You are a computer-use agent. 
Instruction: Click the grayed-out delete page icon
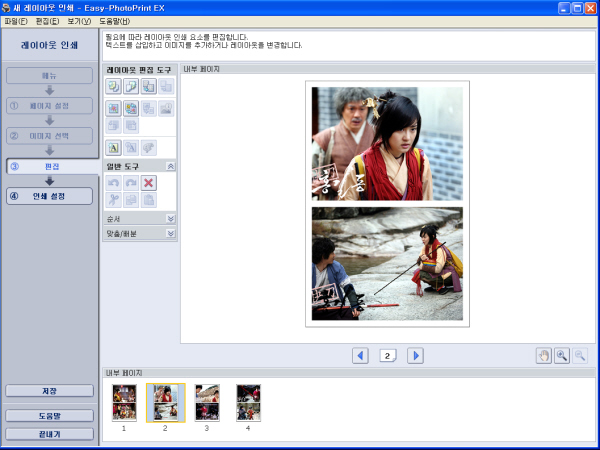coord(166,86)
